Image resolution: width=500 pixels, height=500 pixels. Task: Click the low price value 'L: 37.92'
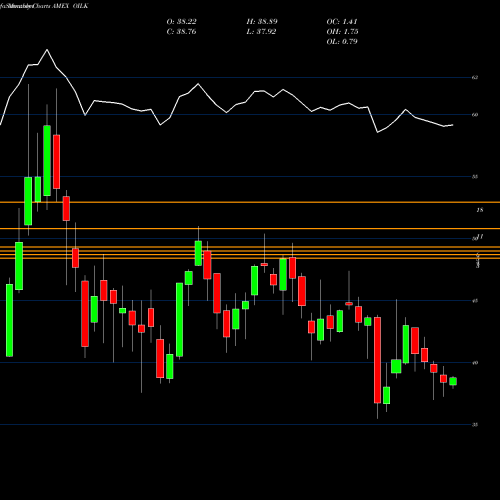click(x=261, y=32)
